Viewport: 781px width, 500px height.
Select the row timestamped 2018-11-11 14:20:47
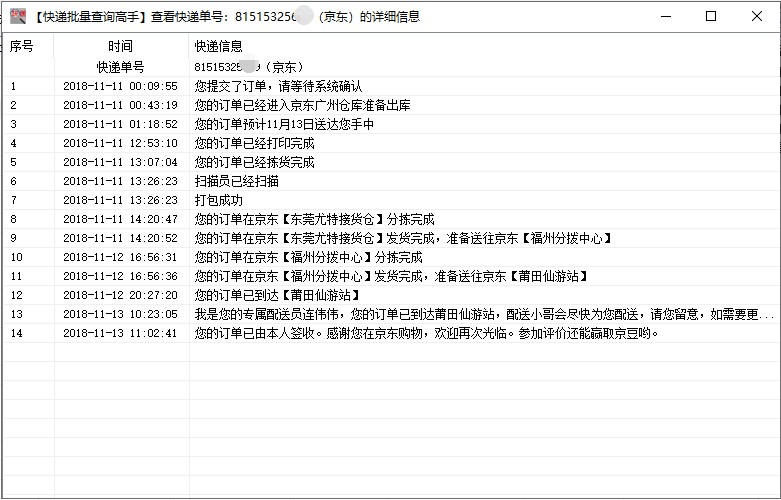391,219
